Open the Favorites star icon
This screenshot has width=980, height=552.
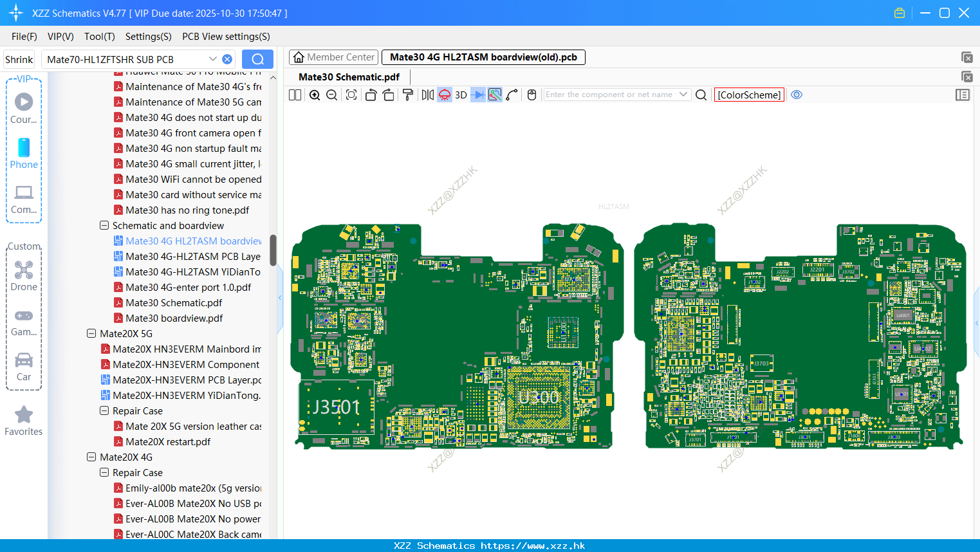pos(24,421)
